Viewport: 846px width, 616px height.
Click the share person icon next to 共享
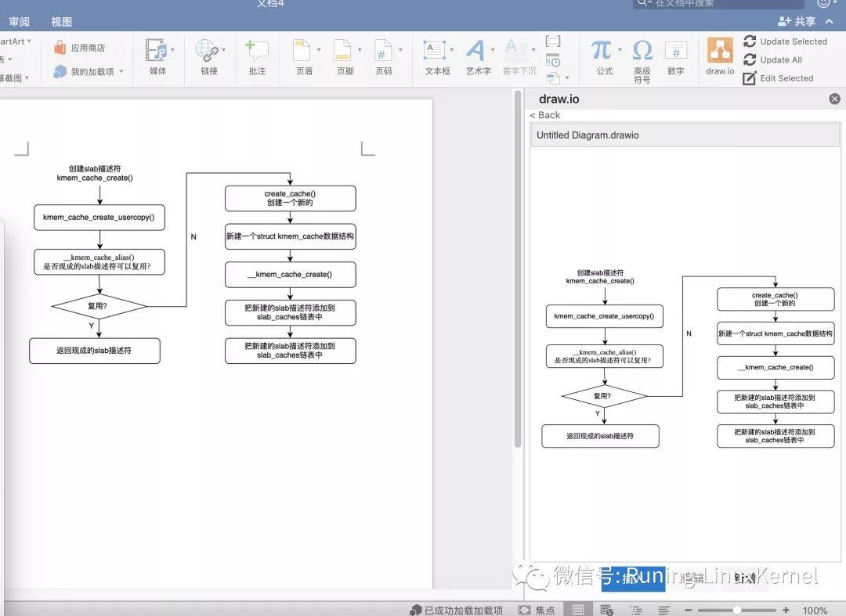[784, 21]
